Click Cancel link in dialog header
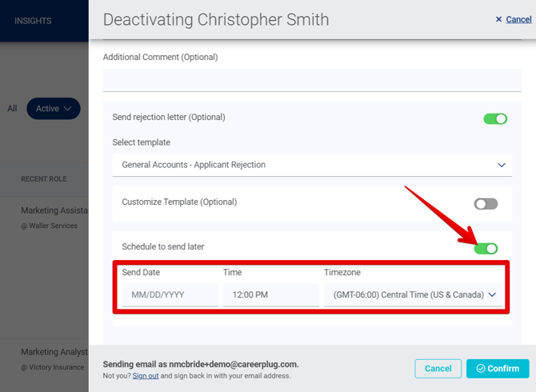536x392 pixels. click(518, 19)
